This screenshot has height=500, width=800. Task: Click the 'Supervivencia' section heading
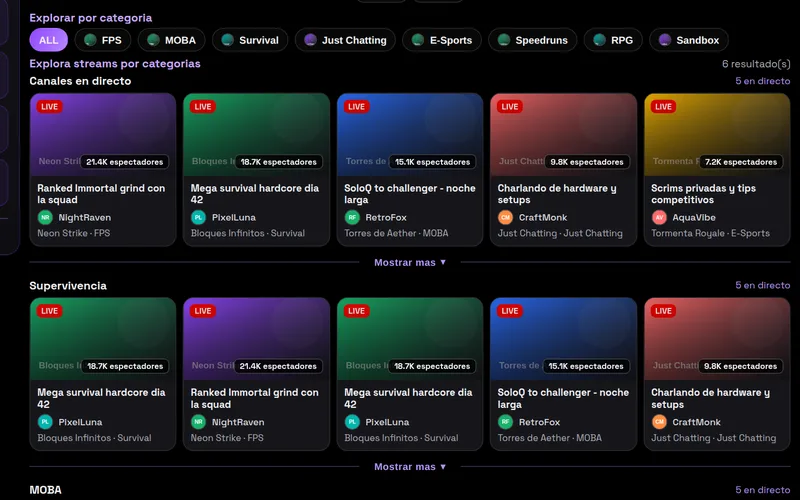click(x=68, y=286)
